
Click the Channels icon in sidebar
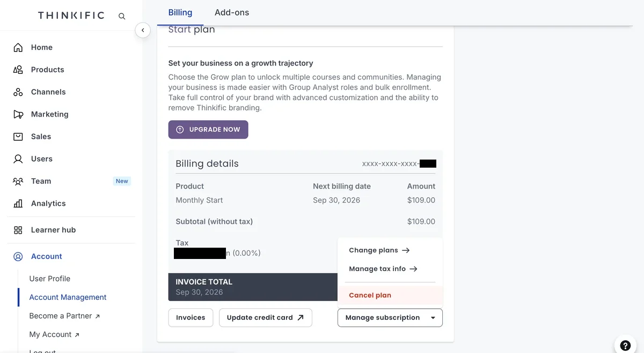(18, 92)
